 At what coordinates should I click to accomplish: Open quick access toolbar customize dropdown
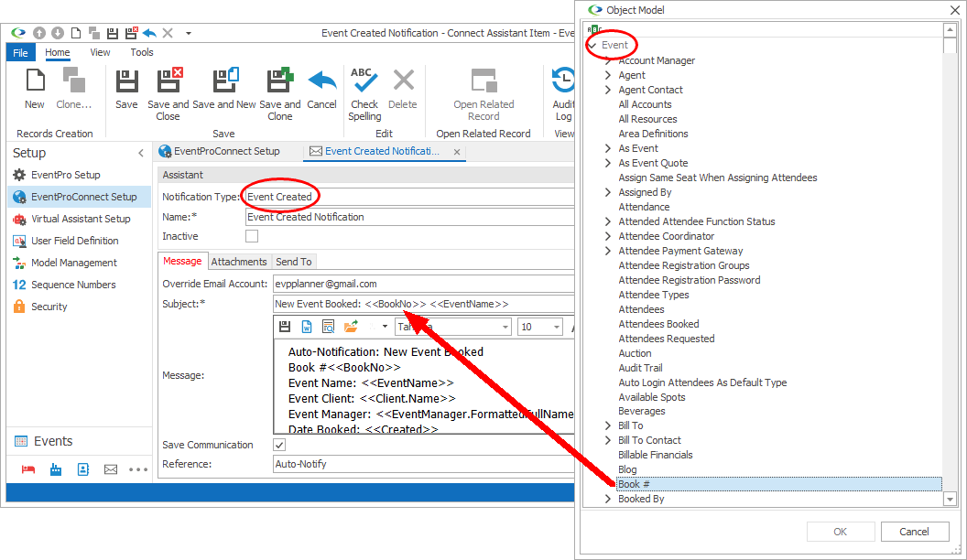pos(189,33)
